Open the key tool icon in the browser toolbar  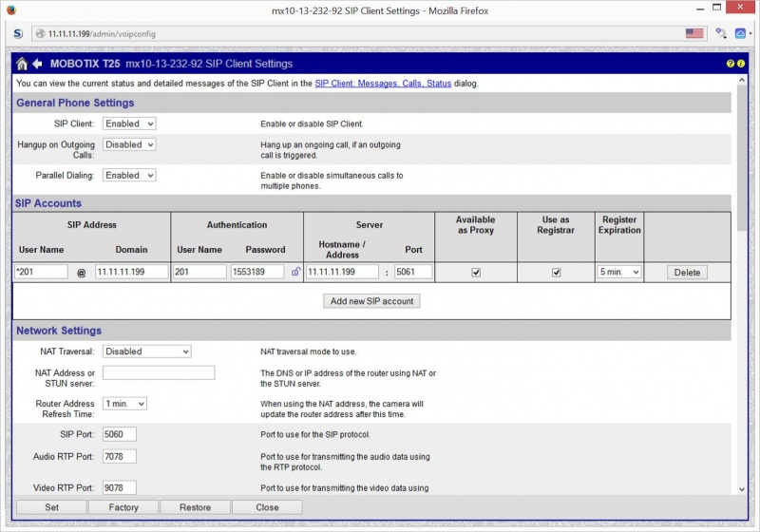pos(721,33)
